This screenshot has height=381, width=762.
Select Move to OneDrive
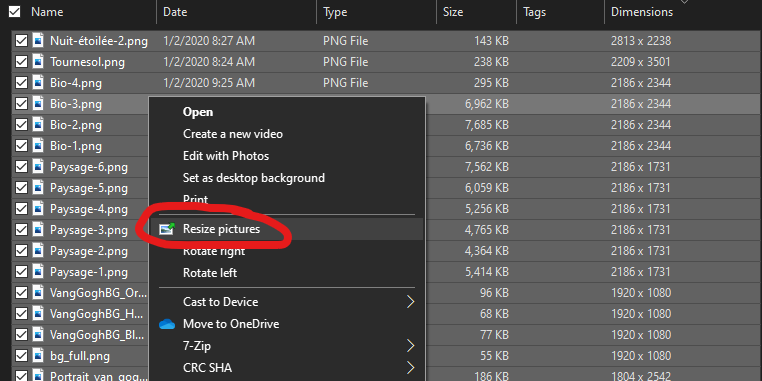point(231,324)
